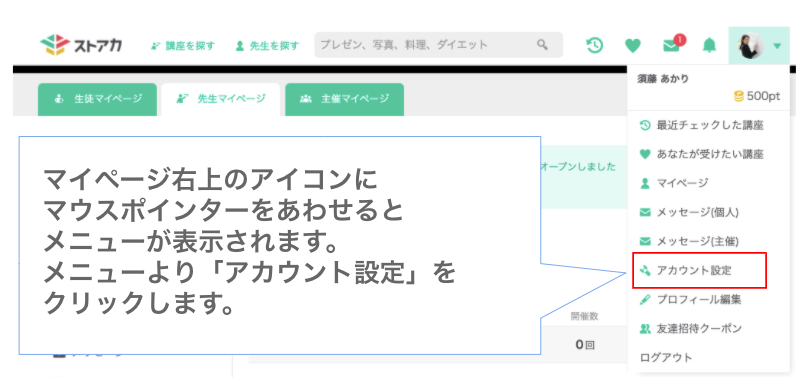Viewport: 810px width, 377px height.
Task: Click the オープンしました notice text
Action: (578, 167)
